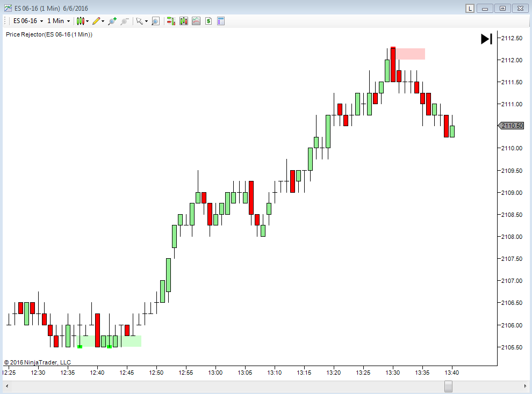The height and width of the screenshot is (394, 532).
Task: Open the strategies dollar icon
Action: coord(208,21)
